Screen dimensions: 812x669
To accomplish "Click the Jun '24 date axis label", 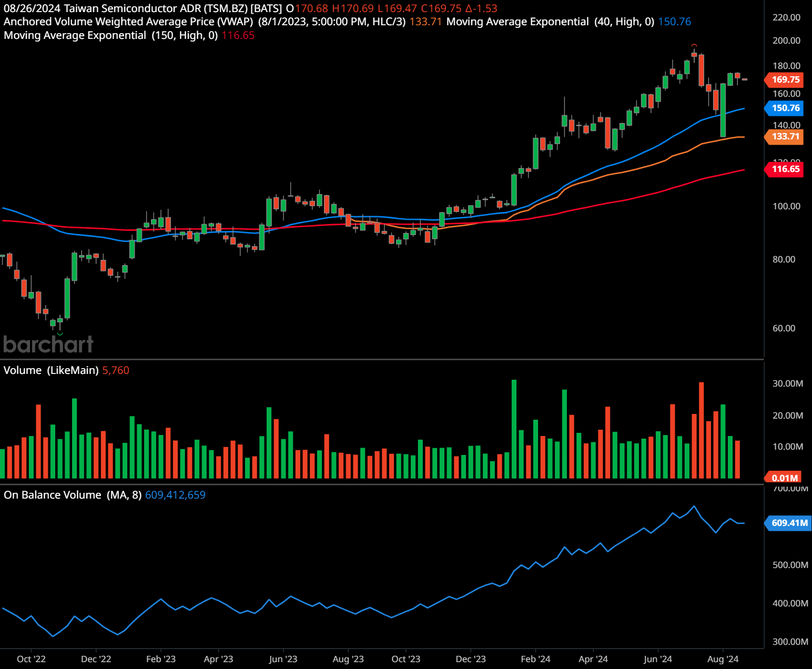I will click(658, 659).
